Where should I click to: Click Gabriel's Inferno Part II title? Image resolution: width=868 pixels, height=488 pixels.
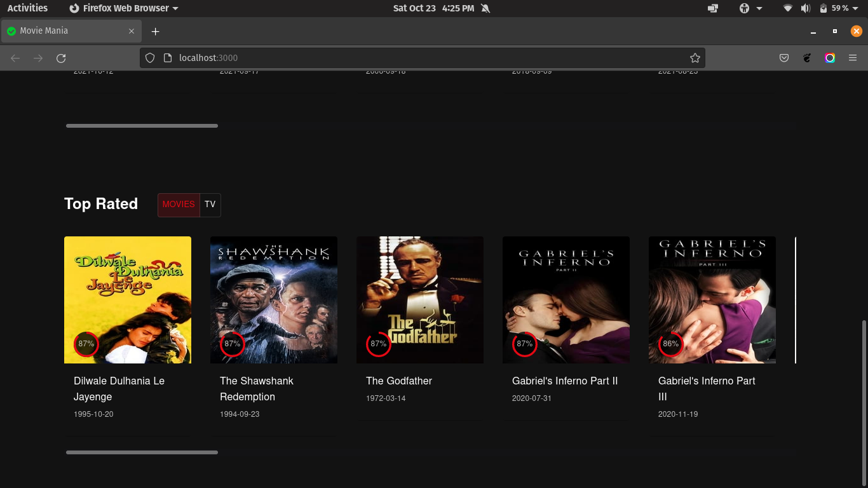click(565, 381)
